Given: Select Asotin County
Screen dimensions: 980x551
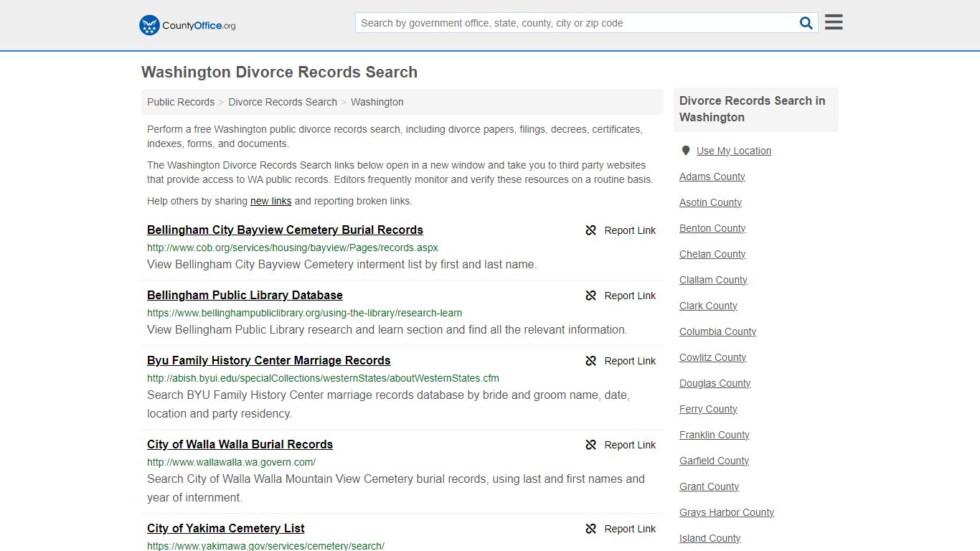Looking at the screenshot, I should click(711, 202).
